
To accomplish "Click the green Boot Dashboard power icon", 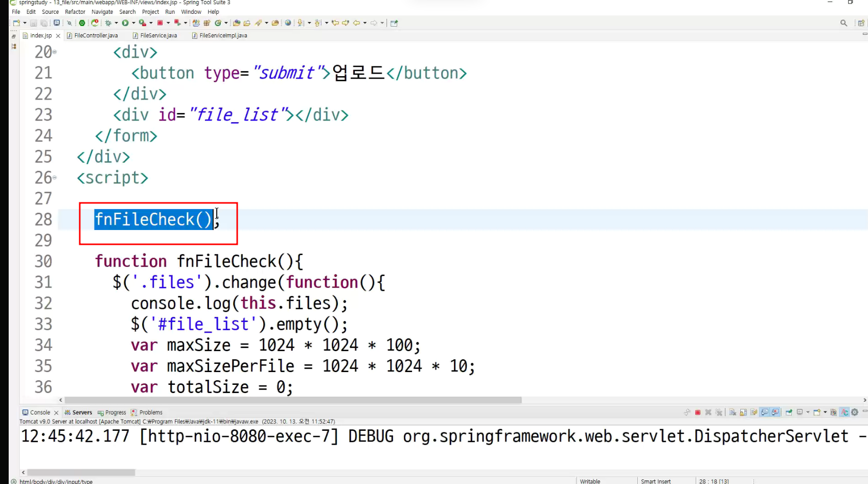I will click(x=82, y=23).
